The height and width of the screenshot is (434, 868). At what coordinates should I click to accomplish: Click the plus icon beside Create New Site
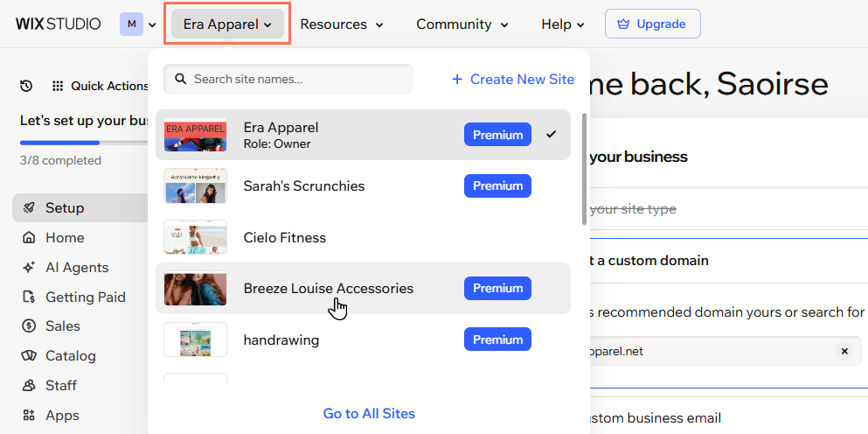click(456, 80)
